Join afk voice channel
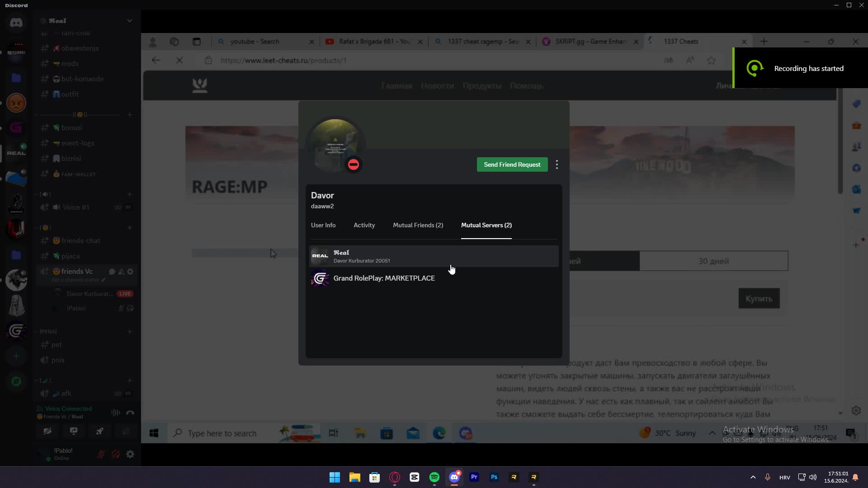 coord(87,394)
